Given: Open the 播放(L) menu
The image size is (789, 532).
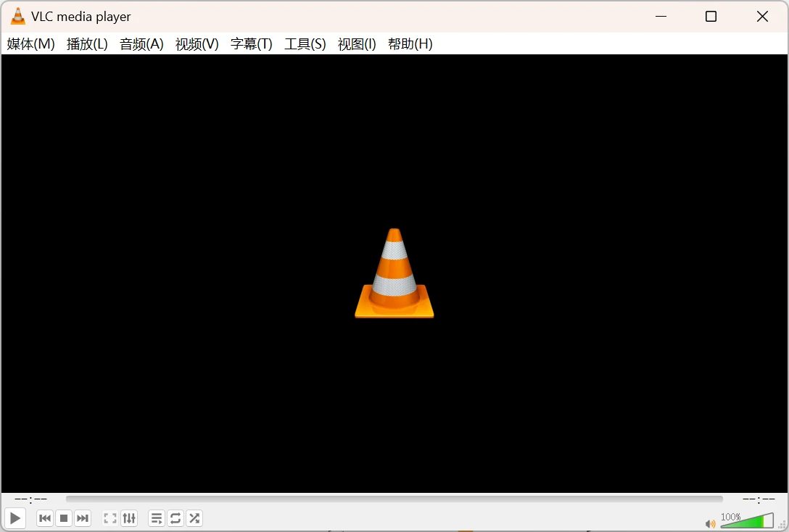Looking at the screenshot, I should tap(87, 44).
